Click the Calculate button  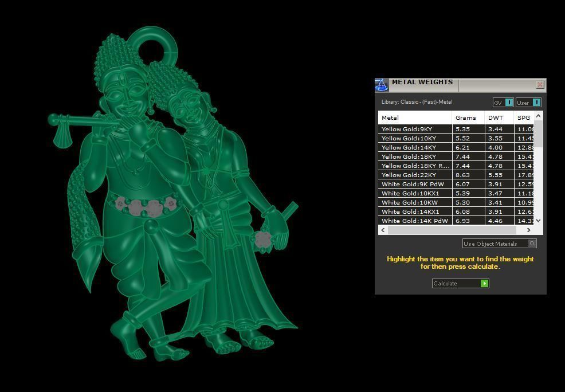461,284
